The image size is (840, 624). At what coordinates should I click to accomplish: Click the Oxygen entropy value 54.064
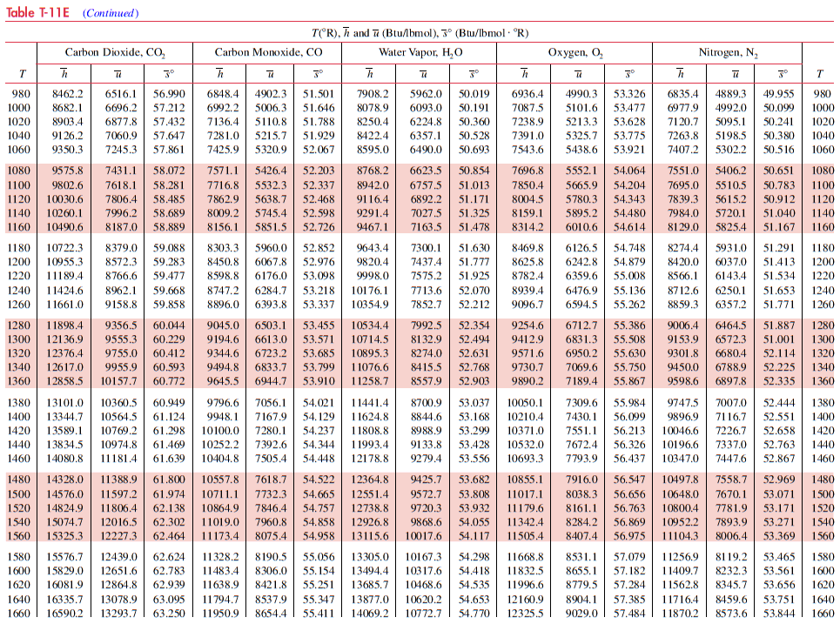pos(629,171)
